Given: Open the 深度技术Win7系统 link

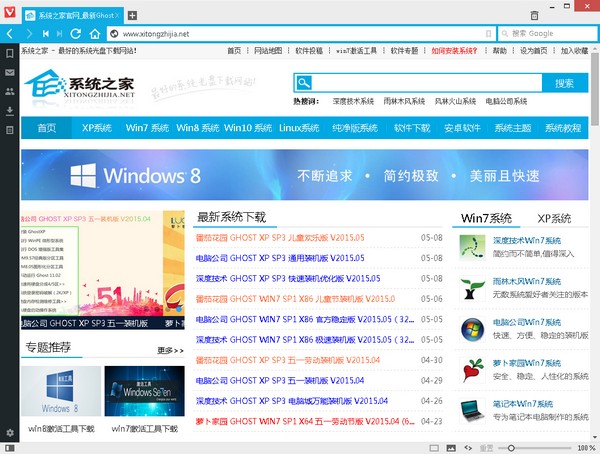Looking at the screenshot, I should click(527, 241).
